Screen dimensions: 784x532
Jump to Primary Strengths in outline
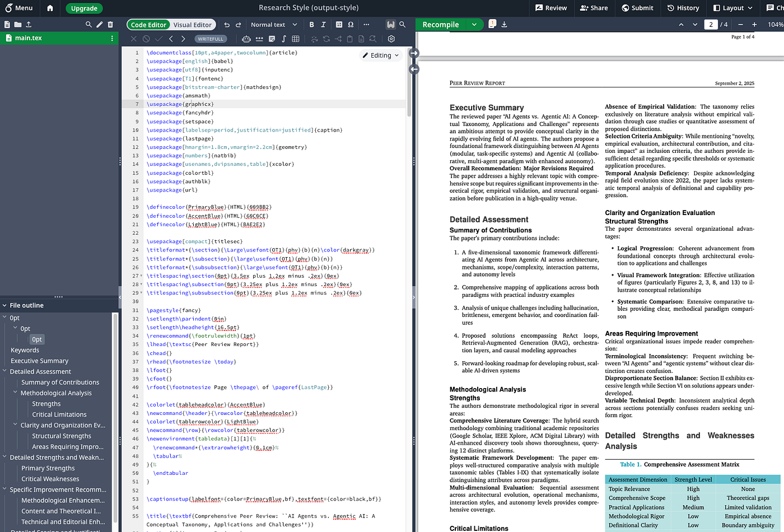tap(48, 468)
